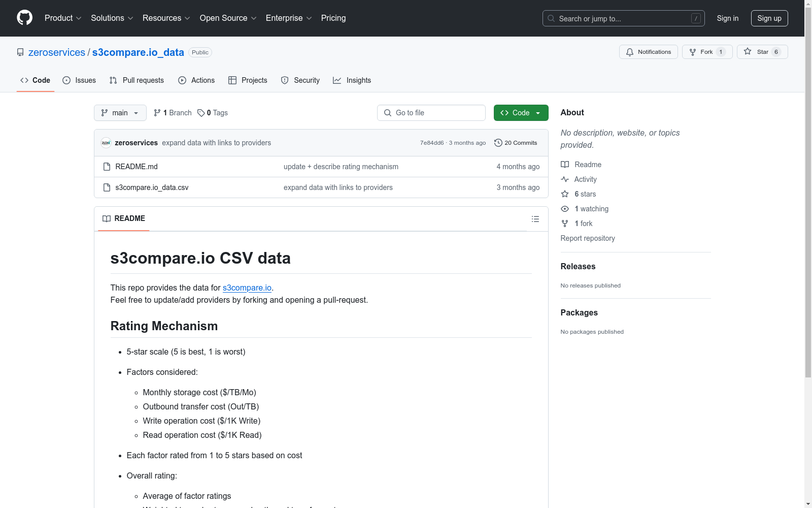Open the zeroservices owner profile link
This screenshot has width=812, height=508.
click(x=57, y=52)
